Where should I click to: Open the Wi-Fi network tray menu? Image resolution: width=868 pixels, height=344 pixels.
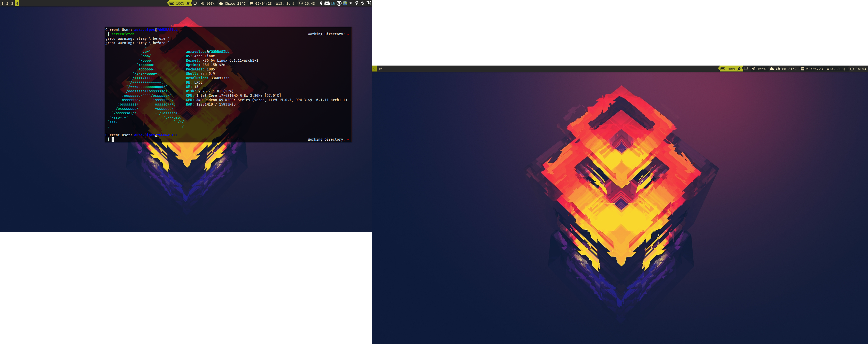(351, 3)
